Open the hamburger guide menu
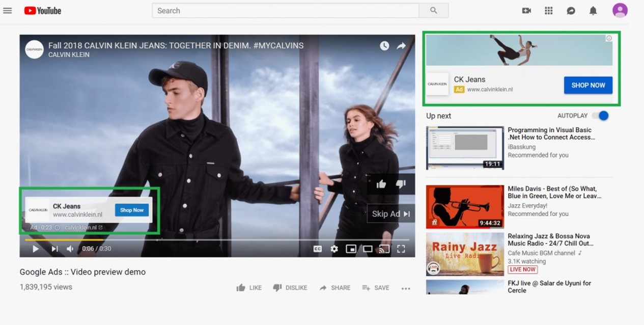Image resolution: width=644 pixels, height=325 pixels. 7,11
